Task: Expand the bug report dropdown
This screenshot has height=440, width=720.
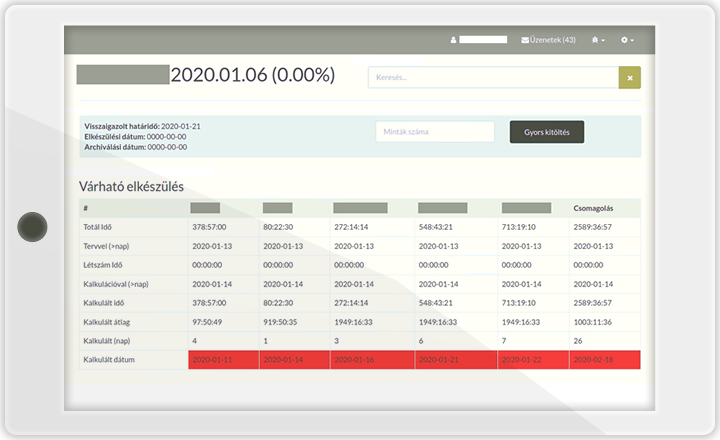Action: pos(598,40)
